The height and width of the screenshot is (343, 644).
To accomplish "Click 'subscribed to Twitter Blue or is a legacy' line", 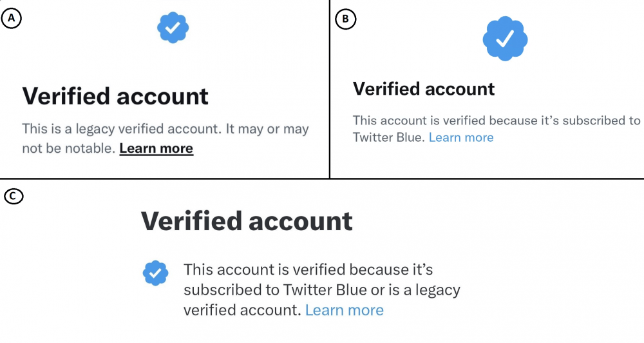I will (322, 290).
